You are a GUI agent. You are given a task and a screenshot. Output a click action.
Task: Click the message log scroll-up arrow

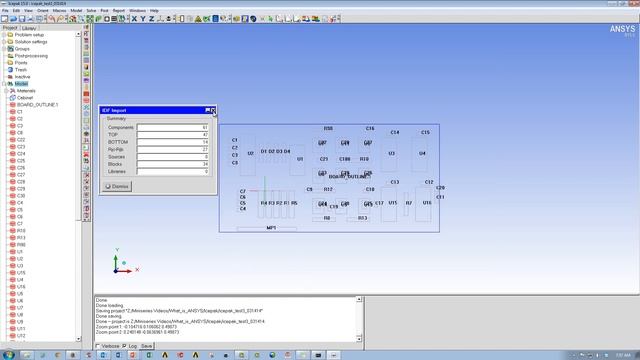359,299
